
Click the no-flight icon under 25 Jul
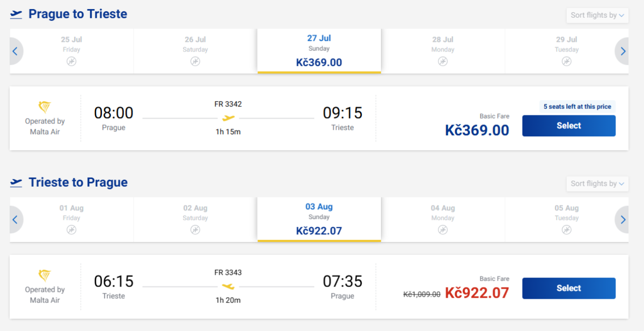(71, 62)
